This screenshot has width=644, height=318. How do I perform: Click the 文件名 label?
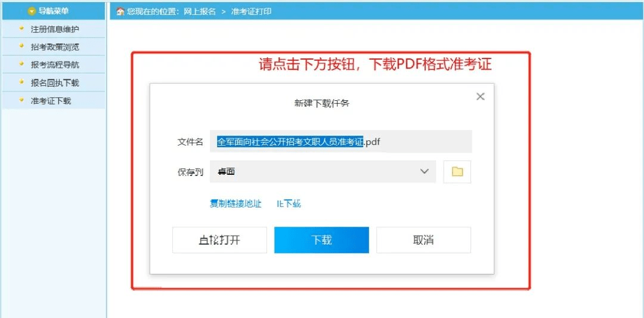190,142
